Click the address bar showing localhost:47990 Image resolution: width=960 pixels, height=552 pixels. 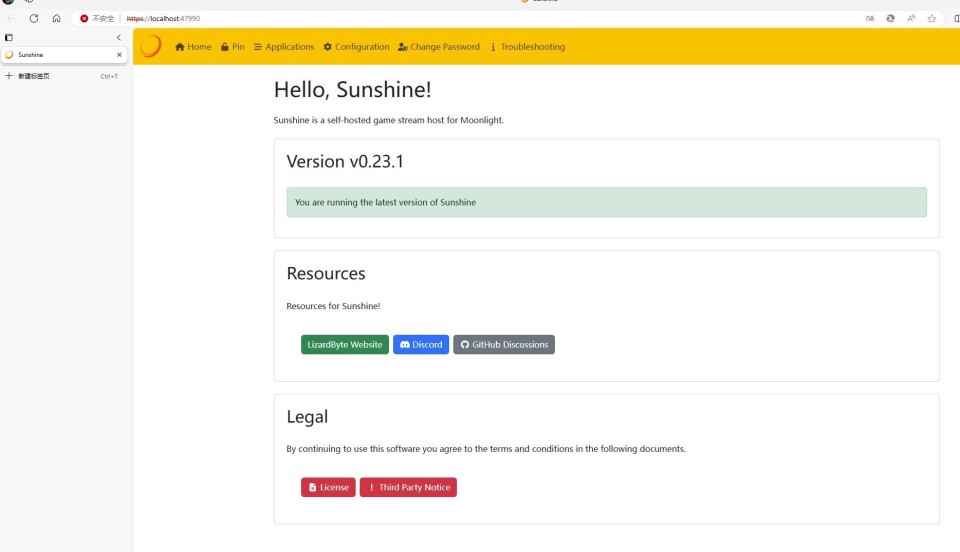tap(400, 18)
